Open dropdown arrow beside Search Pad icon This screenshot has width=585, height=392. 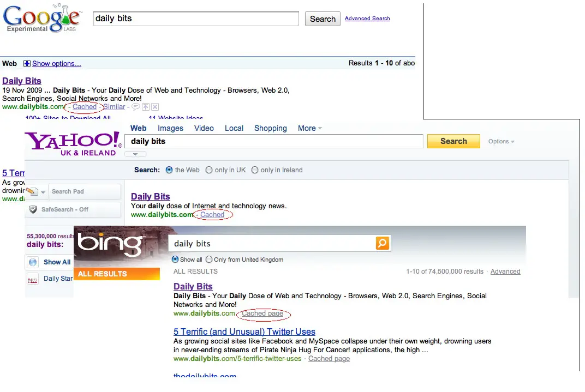[43, 192]
